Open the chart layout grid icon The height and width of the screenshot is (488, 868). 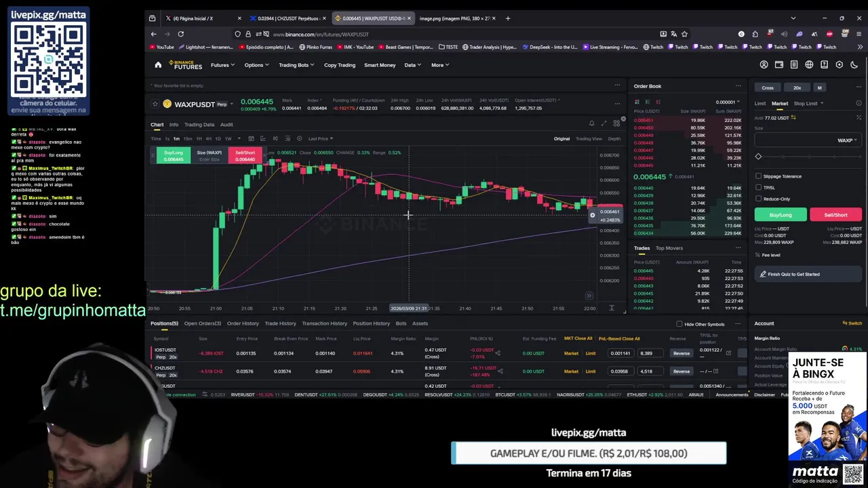click(x=616, y=123)
